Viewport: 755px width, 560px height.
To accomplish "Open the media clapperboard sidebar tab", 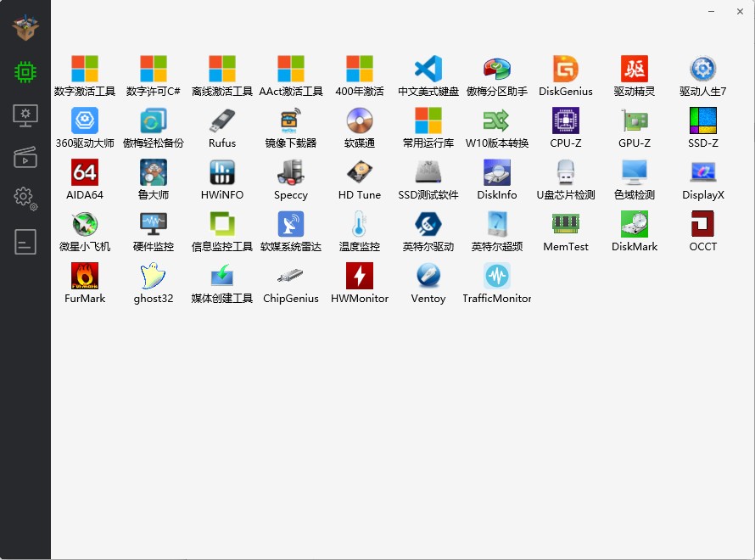I will 25,157.
